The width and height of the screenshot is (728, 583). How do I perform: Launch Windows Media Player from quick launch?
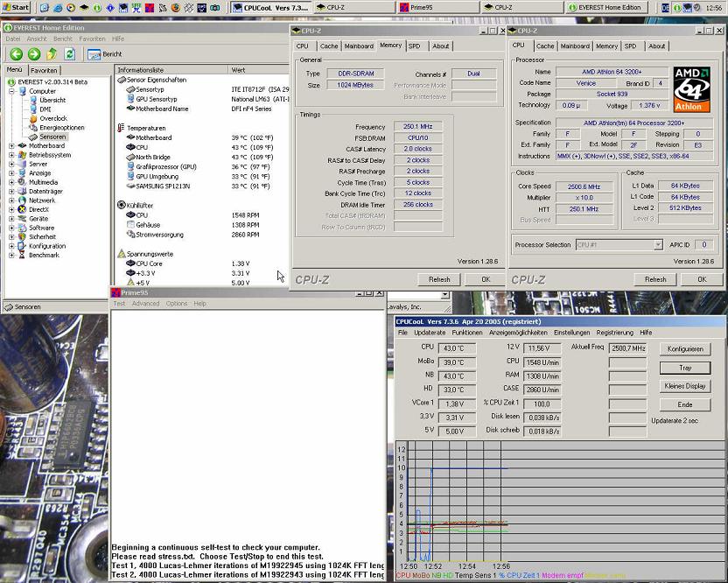tap(71, 8)
